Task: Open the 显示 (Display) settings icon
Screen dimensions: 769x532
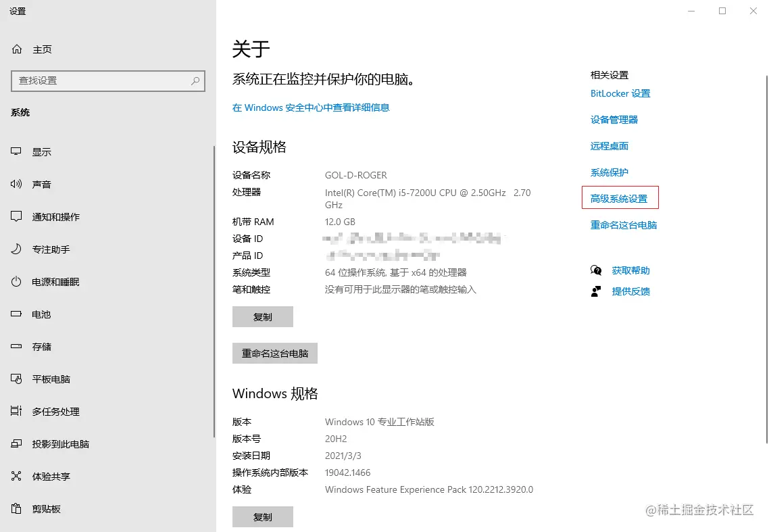Action: [x=16, y=151]
